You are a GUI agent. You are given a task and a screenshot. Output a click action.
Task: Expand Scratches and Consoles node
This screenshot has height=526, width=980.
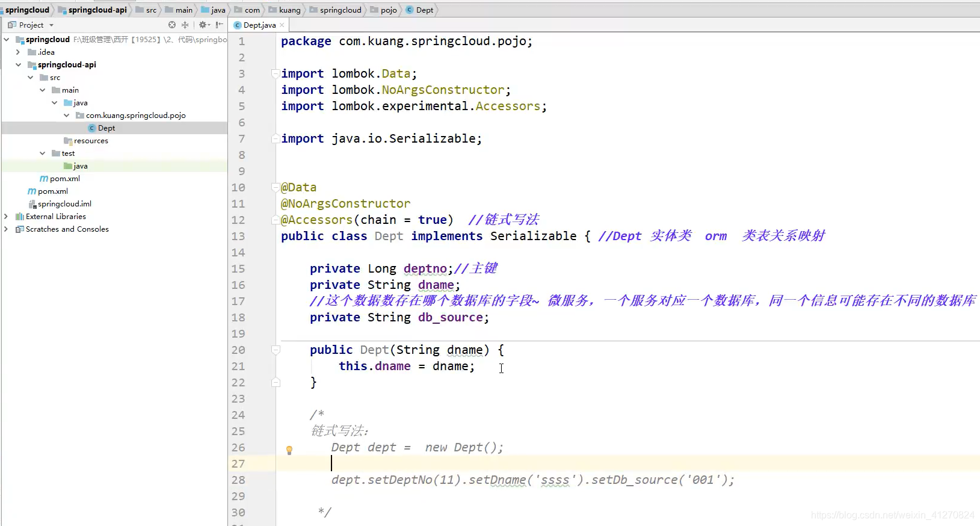[x=6, y=229]
